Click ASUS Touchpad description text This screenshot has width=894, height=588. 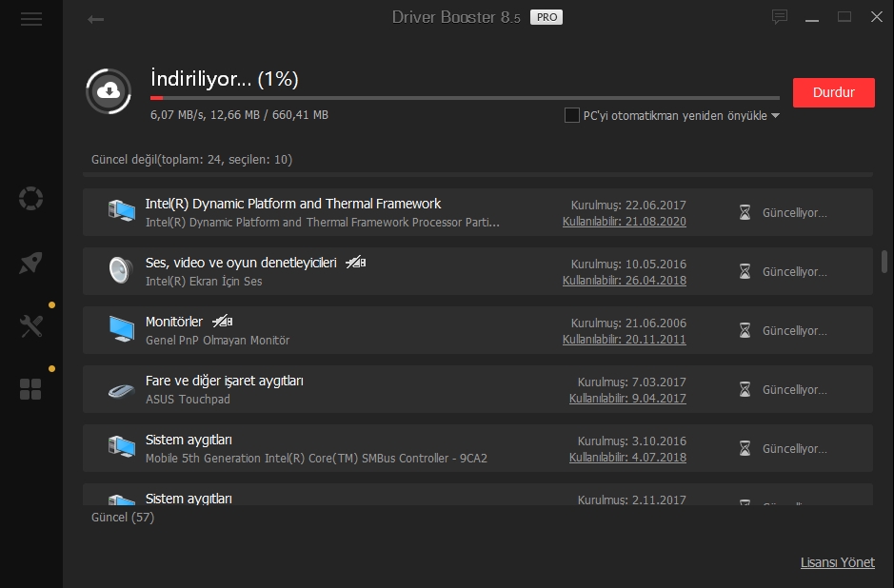[188, 400]
